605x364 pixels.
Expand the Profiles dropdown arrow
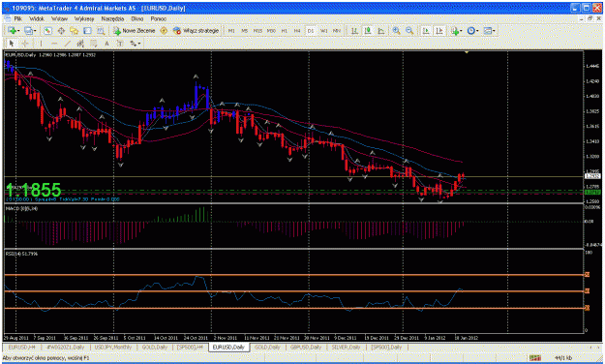coord(35,30)
